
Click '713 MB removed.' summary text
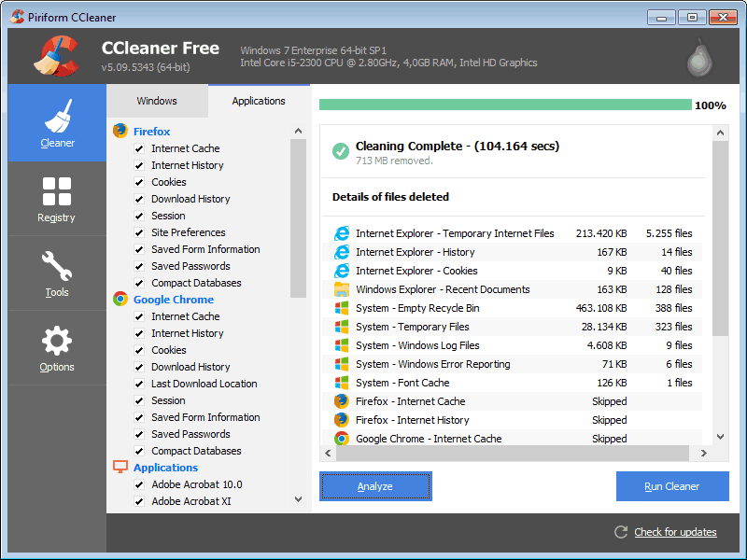pyautogui.click(x=394, y=161)
